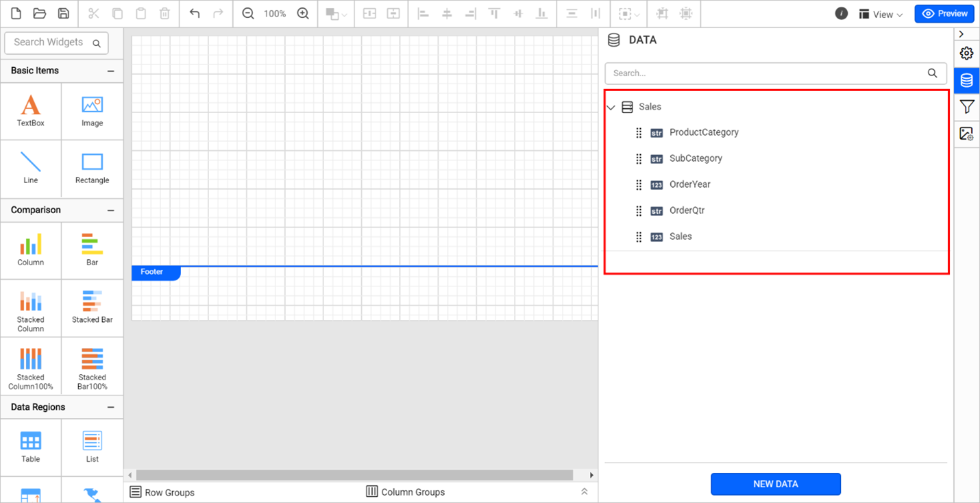980x503 pixels.
Task: Open the Row Groups panel
Action: click(x=162, y=492)
